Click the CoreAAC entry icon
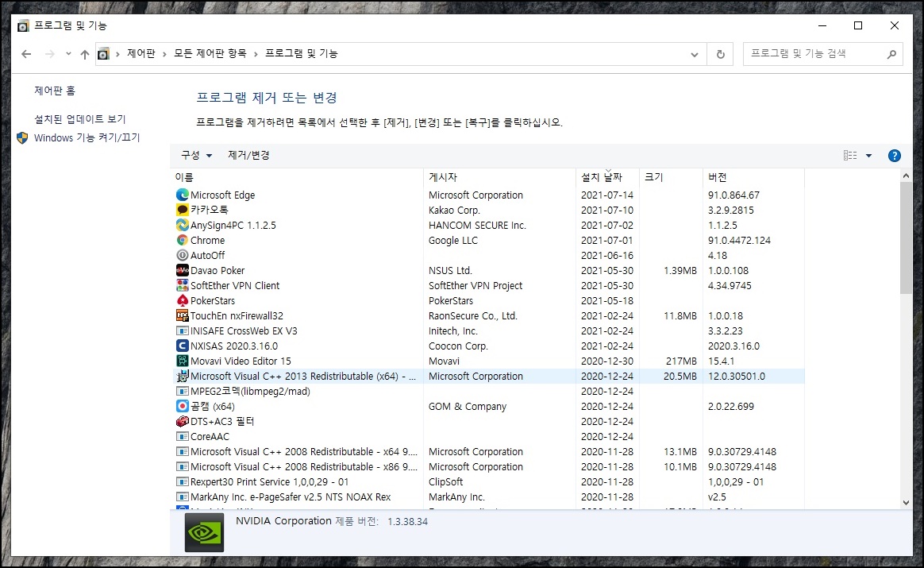Image resolution: width=924 pixels, height=568 pixels. (x=183, y=436)
